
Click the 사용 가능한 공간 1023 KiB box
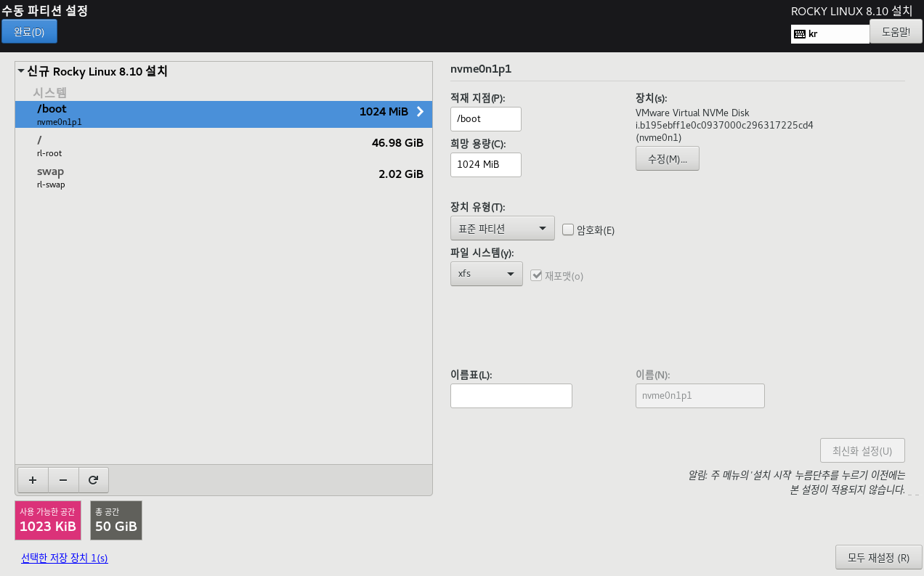tap(48, 520)
